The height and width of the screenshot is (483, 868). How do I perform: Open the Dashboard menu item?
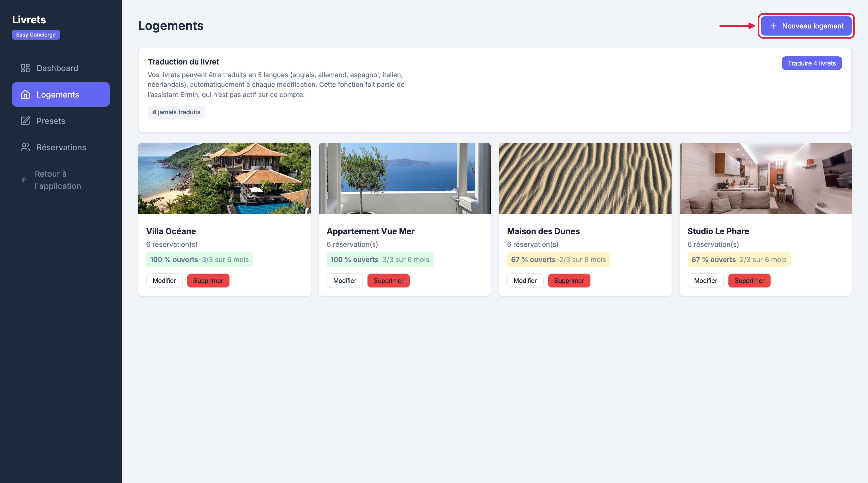[61, 68]
